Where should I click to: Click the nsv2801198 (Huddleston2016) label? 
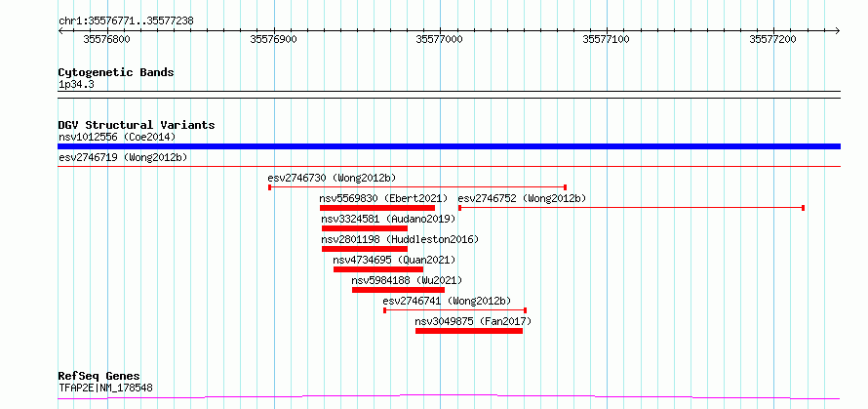(x=400, y=239)
